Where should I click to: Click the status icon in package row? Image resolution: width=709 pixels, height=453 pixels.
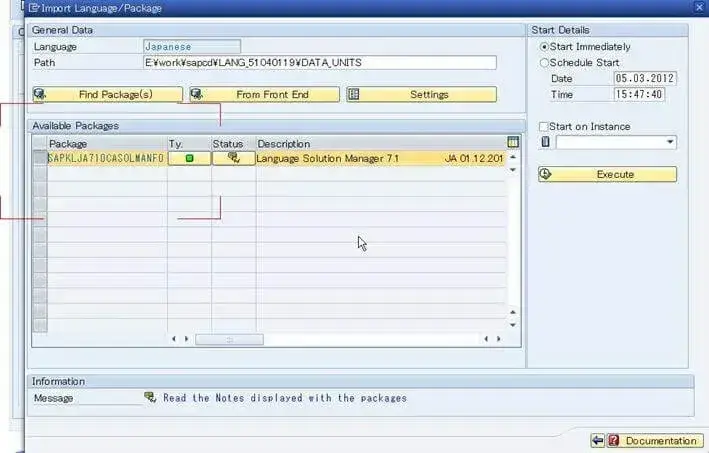pyautogui.click(x=234, y=158)
